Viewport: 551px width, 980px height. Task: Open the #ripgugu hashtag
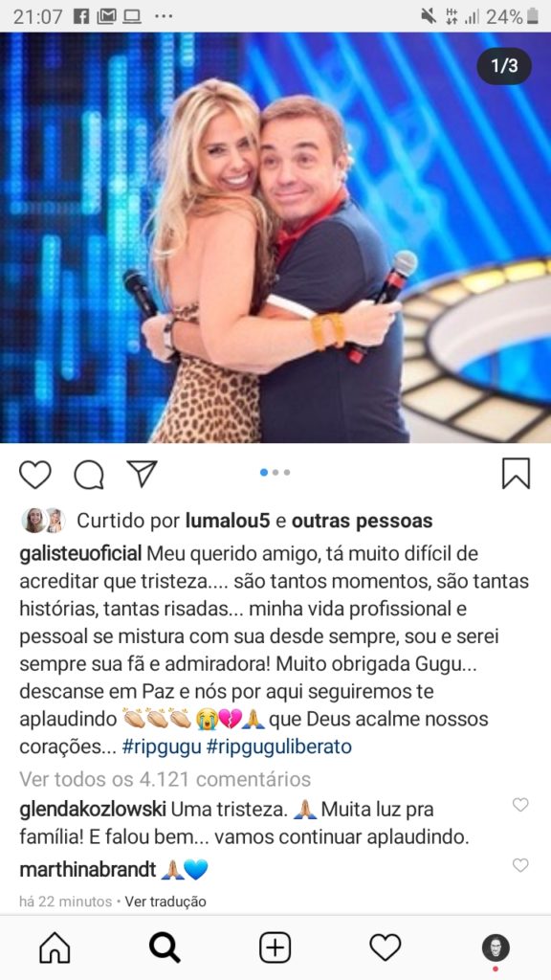click(160, 748)
